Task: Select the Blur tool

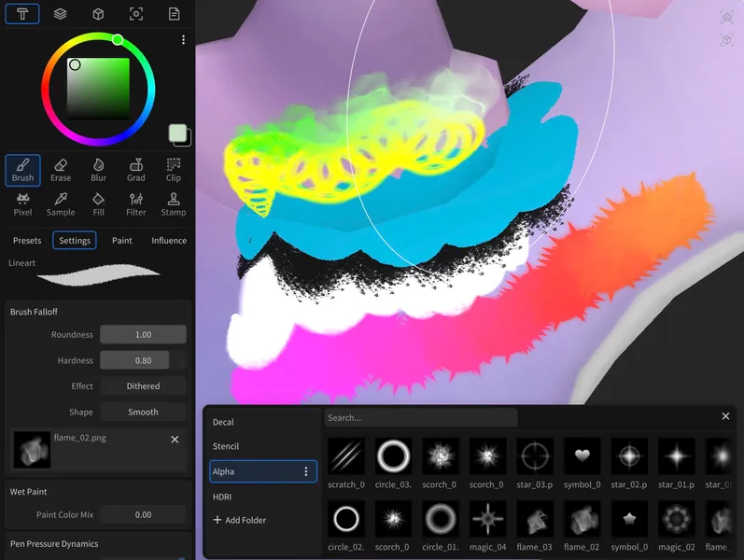Action: [98, 170]
